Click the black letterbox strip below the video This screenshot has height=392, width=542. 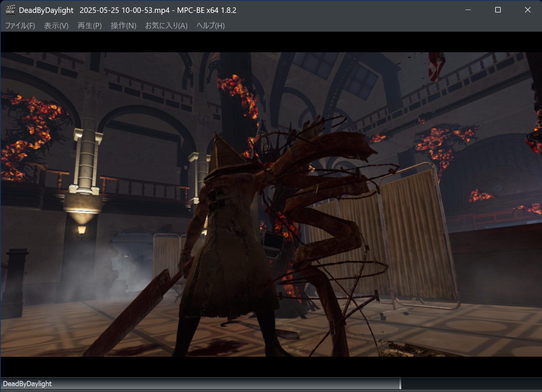click(271, 366)
